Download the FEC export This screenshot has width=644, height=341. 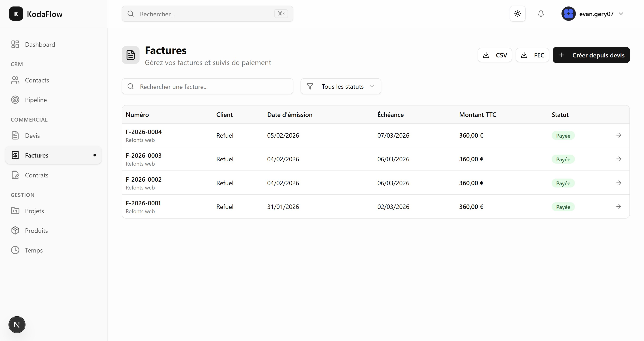pos(532,55)
